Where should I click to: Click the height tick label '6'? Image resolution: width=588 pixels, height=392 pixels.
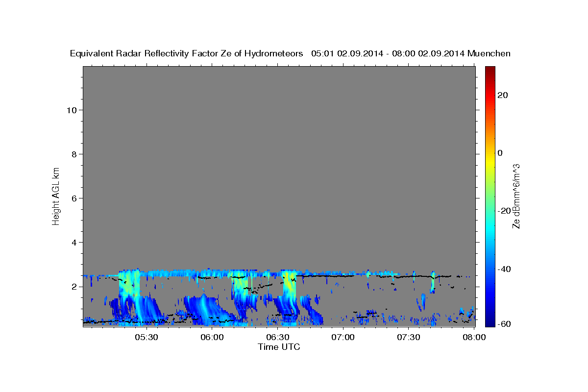click(74, 198)
